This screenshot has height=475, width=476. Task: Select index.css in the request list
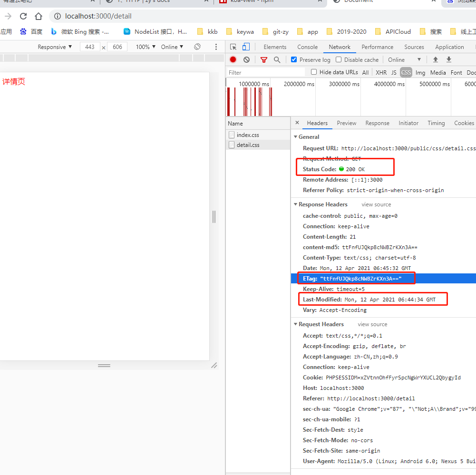(248, 135)
